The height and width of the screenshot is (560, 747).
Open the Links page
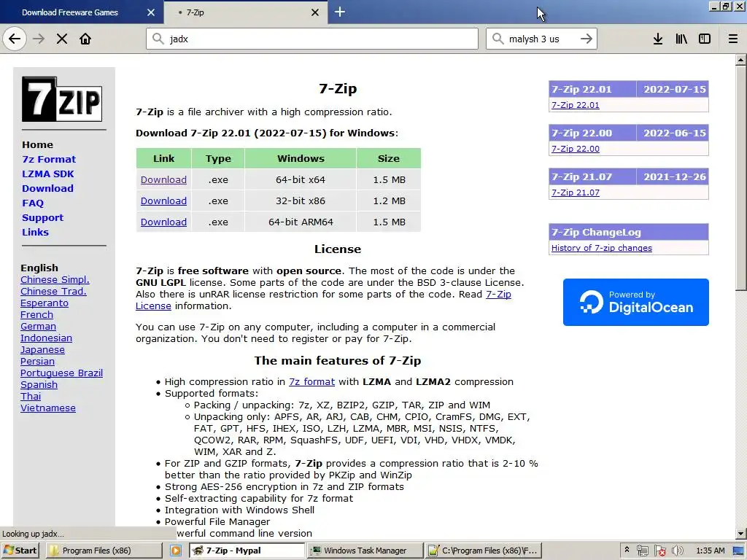(35, 232)
